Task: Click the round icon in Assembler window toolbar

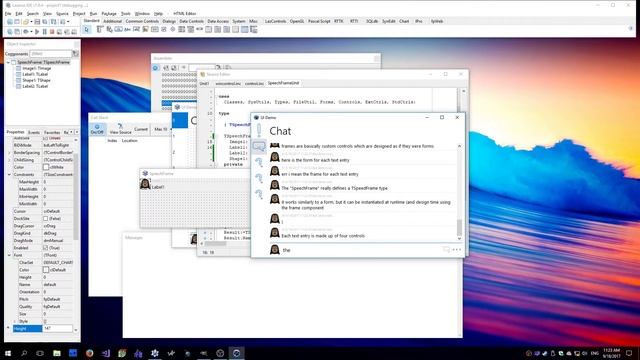Action: tap(156, 68)
